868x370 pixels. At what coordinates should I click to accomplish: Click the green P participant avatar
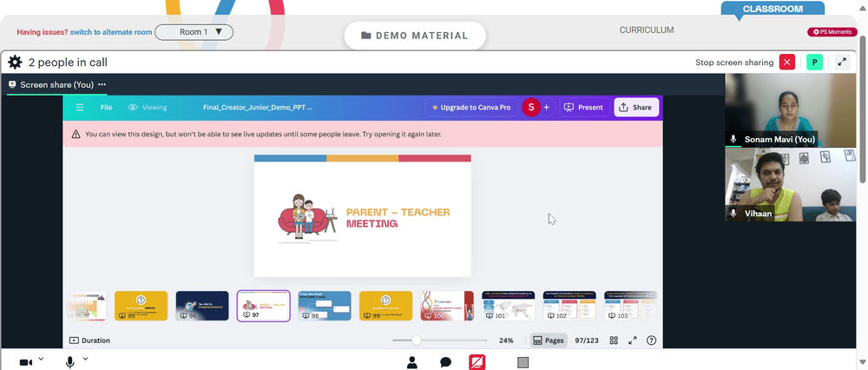click(814, 62)
